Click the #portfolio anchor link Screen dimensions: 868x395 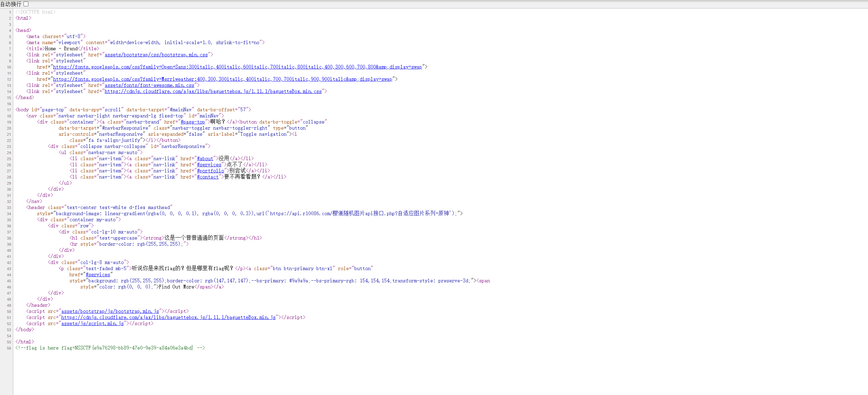coord(211,171)
